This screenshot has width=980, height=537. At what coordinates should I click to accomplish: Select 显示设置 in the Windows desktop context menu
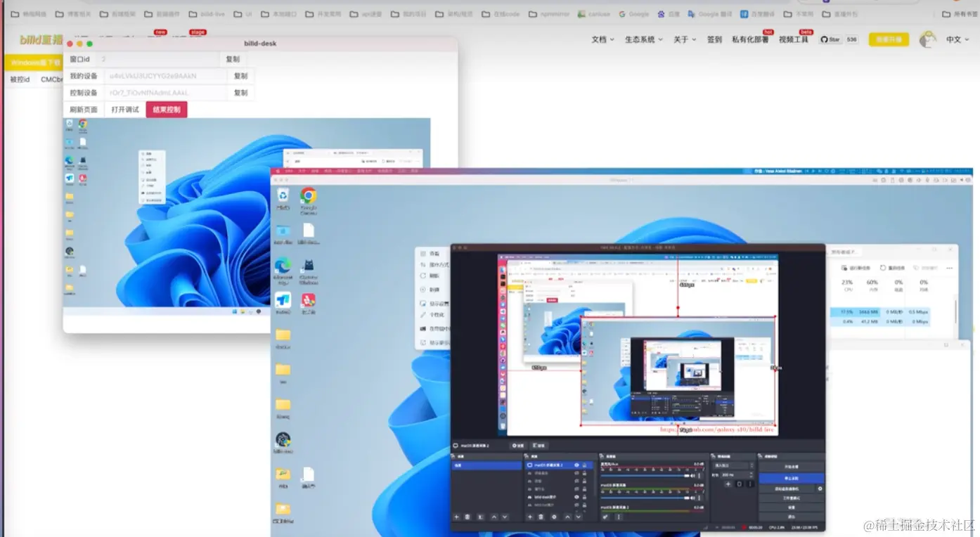(x=433, y=304)
